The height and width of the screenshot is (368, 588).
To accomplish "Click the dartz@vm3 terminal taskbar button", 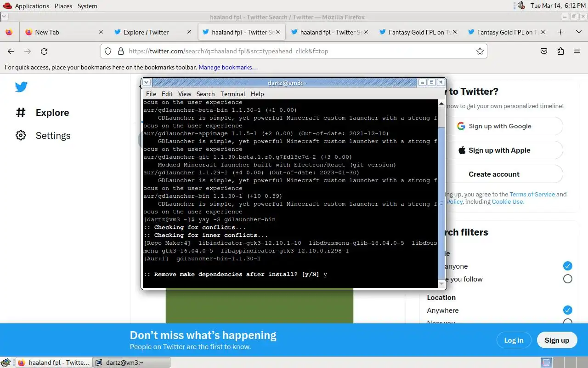I will pos(132,362).
